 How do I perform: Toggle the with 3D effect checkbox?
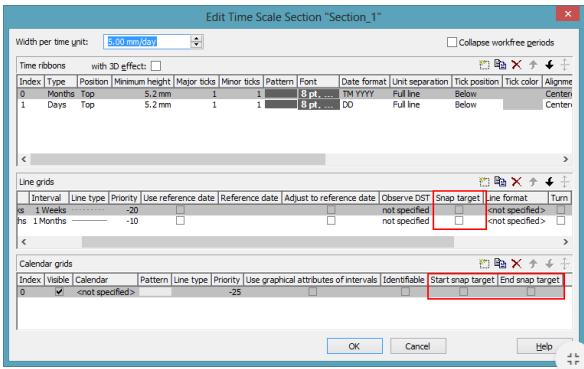[x=156, y=66]
